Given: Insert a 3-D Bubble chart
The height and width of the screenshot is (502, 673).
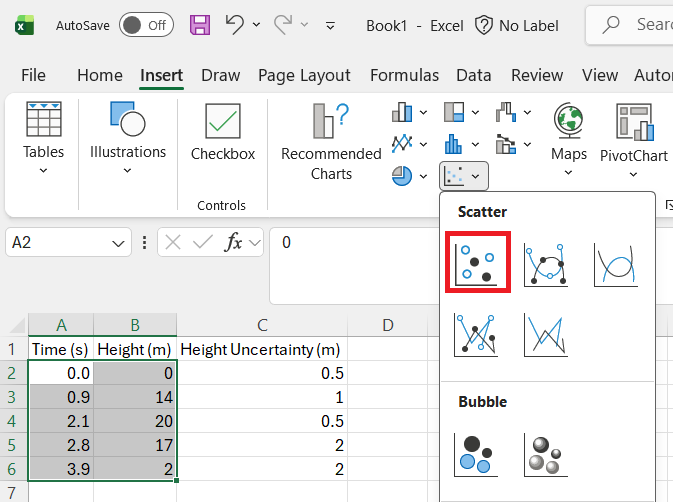Looking at the screenshot, I should pyautogui.click(x=546, y=455).
